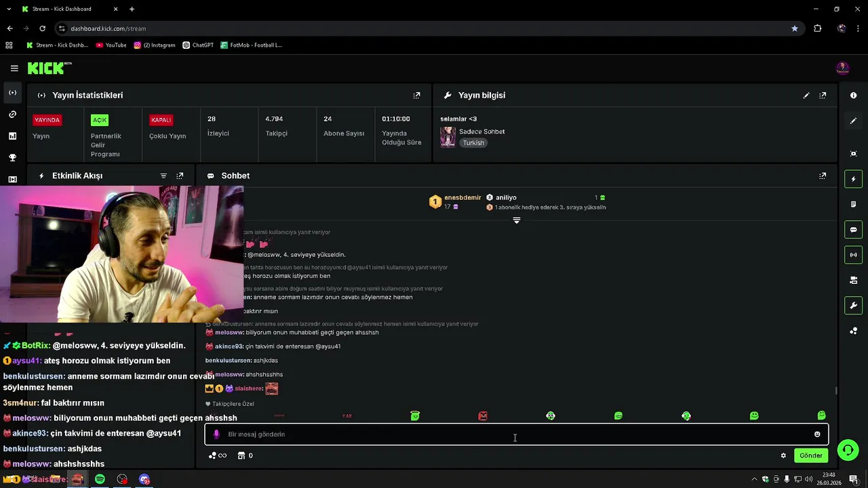Open the Stream page in left sidebar
This screenshot has width=868, height=488.
(12, 93)
